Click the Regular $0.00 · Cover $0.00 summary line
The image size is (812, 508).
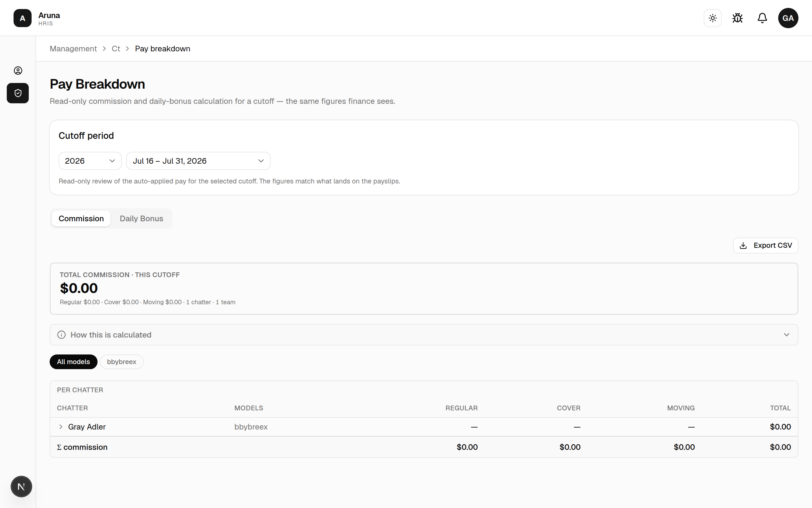click(x=148, y=302)
